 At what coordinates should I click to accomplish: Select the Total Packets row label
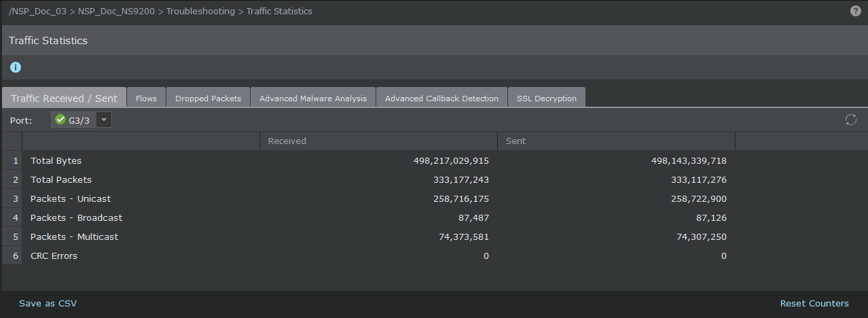[61, 179]
